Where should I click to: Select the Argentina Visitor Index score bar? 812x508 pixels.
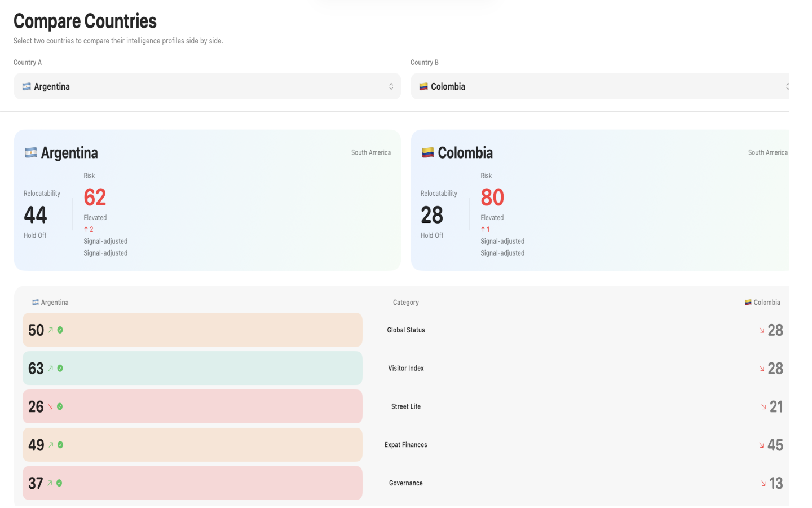(x=192, y=368)
